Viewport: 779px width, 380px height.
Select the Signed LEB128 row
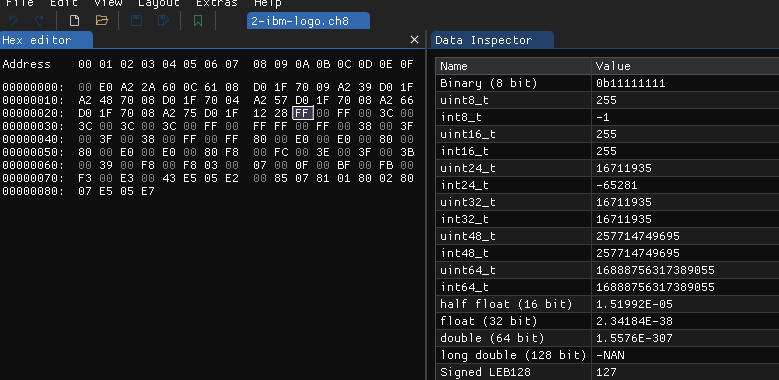[x=608, y=372]
